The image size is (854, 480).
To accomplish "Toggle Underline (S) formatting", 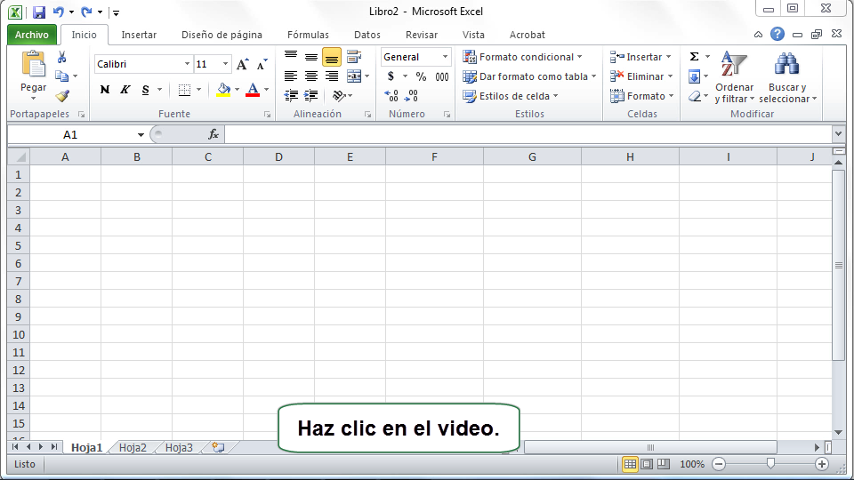I will pyautogui.click(x=145, y=90).
